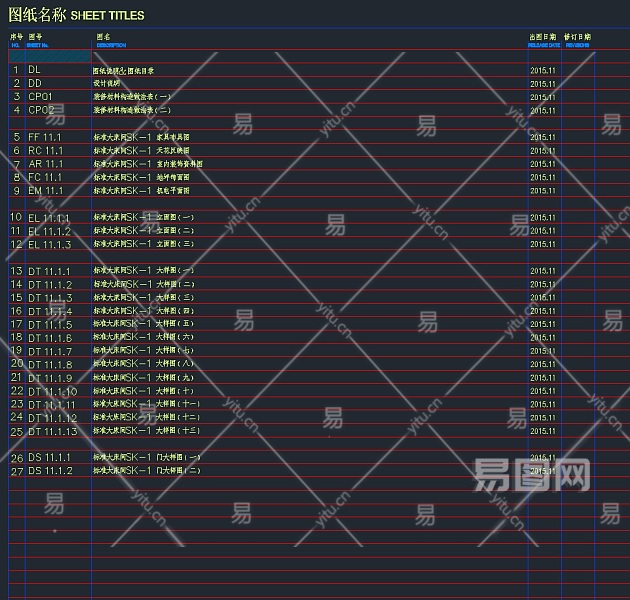The height and width of the screenshot is (600, 630).
Task: Click the DS 11.1.2 sheet number
Action: pos(50,471)
